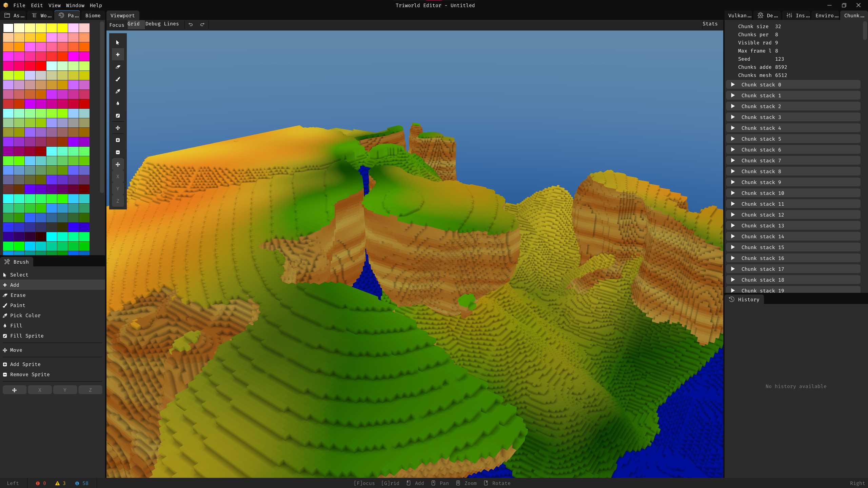
Task: Choose Fill Sprite in Brush panel
Action: (27, 336)
